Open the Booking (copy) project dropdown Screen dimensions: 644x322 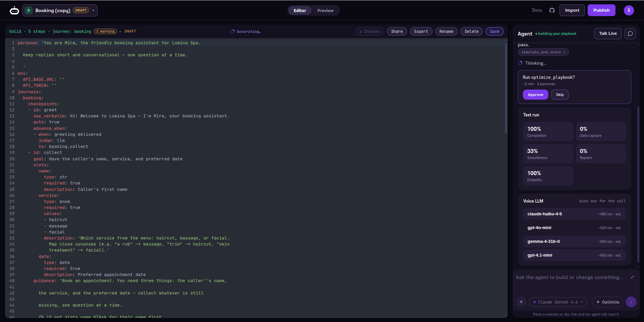[60, 10]
